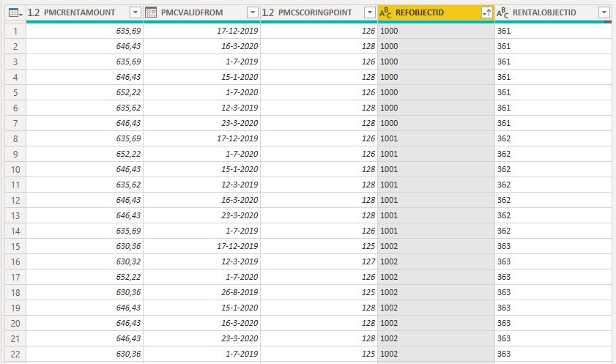The width and height of the screenshot is (616, 364).
Task: Click the ABC type icon of RENTALOBJECTID
Action: coord(502,13)
